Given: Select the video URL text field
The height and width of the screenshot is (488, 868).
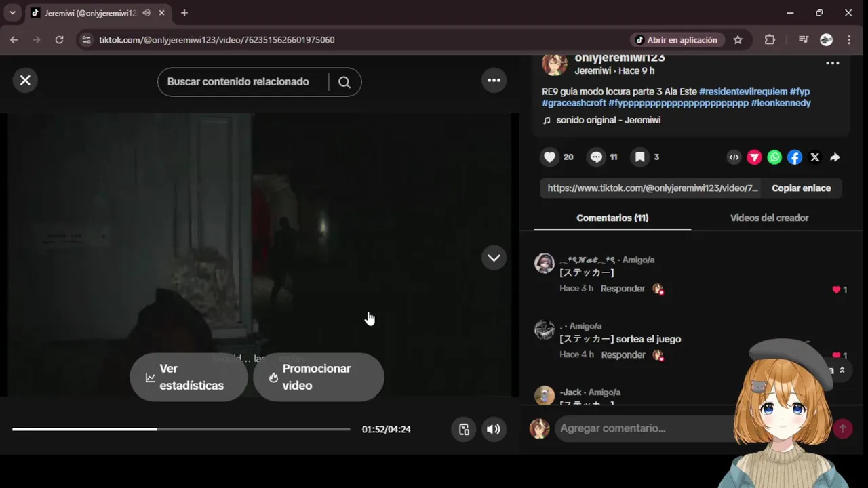Looking at the screenshot, I should (x=652, y=188).
